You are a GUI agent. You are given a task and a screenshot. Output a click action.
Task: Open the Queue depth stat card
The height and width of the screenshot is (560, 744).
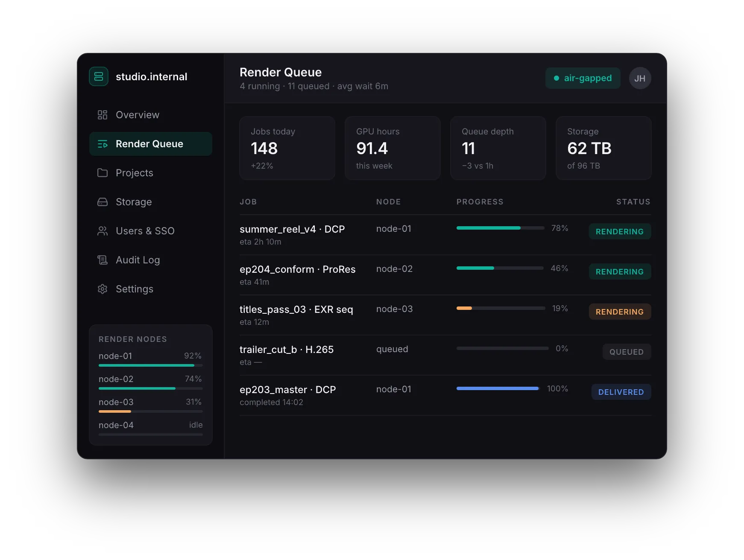pos(498,148)
